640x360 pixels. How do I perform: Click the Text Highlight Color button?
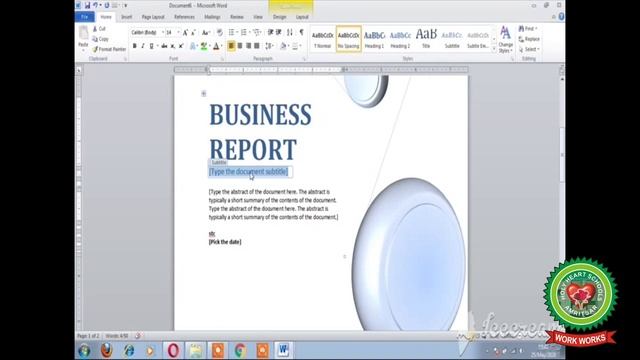pyautogui.click(x=204, y=46)
